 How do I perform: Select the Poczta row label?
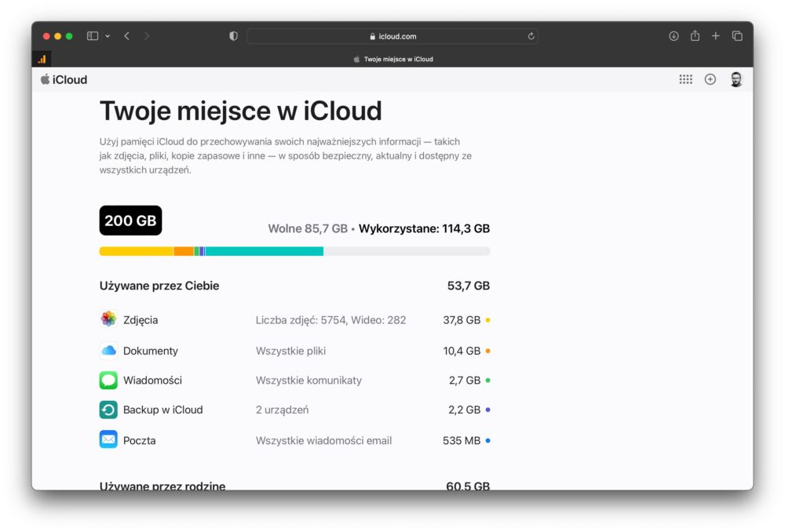(x=140, y=441)
